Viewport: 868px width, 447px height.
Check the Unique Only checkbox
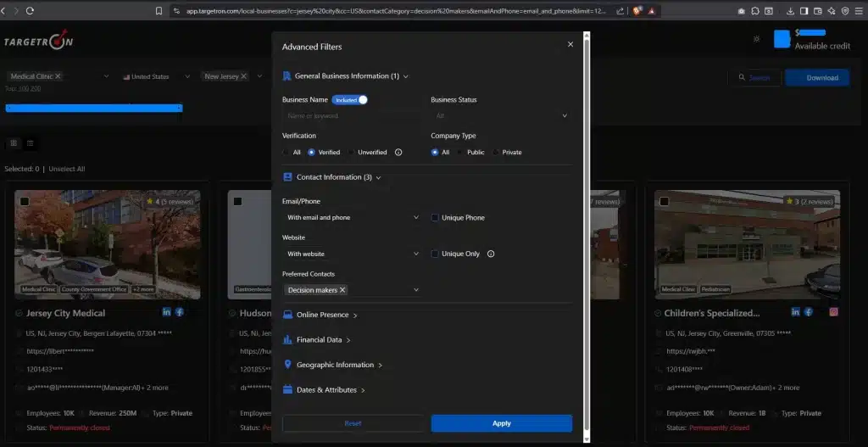435,254
